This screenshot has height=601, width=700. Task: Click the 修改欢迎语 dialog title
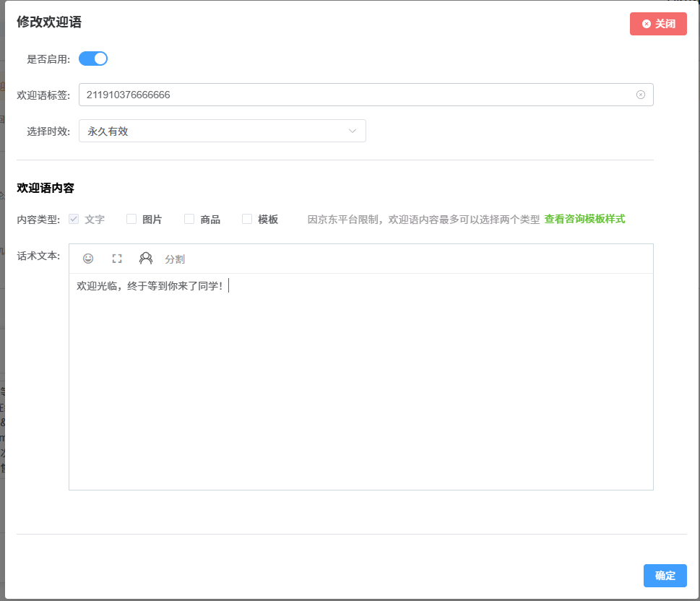[x=49, y=22]
